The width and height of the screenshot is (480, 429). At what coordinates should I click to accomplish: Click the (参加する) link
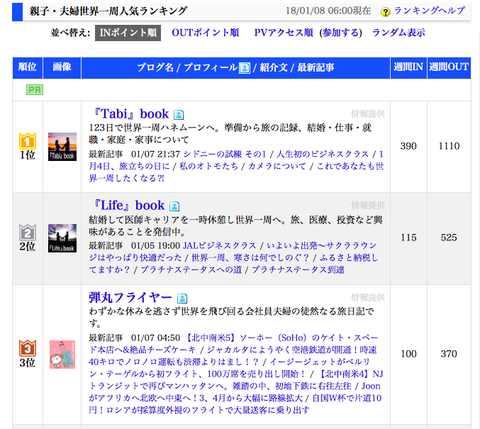341,33
